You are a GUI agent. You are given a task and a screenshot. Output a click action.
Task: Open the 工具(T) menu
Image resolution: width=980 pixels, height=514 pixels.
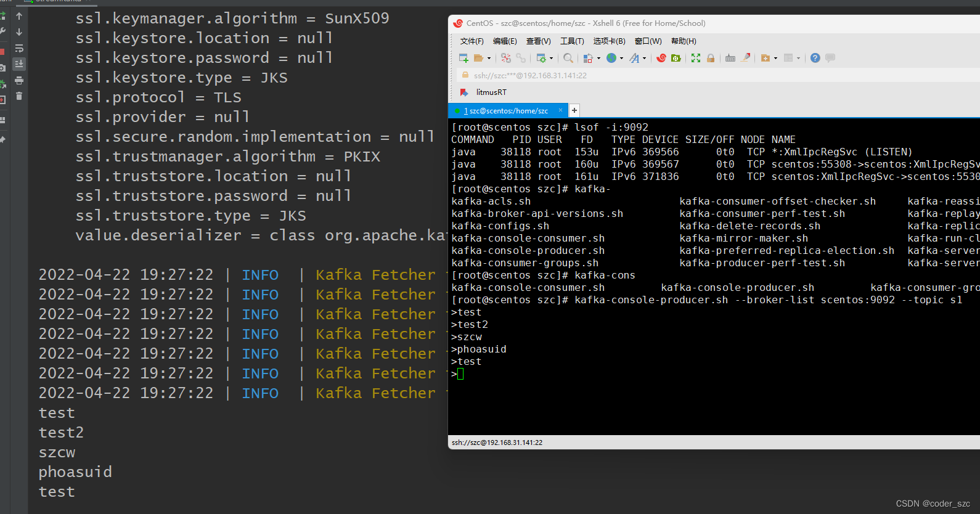point(572,41)
